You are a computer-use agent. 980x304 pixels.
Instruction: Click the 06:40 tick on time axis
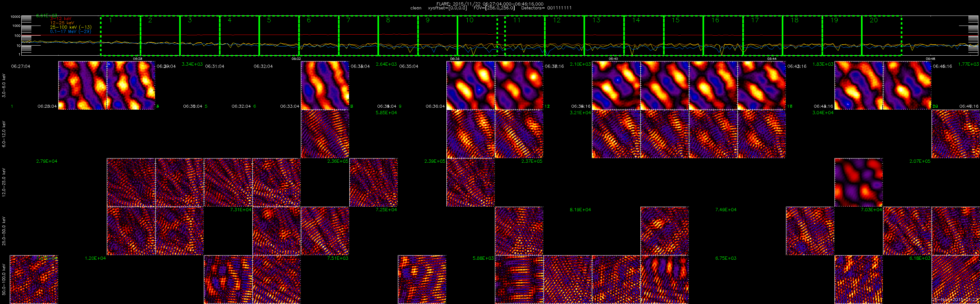tap(613, 59)
